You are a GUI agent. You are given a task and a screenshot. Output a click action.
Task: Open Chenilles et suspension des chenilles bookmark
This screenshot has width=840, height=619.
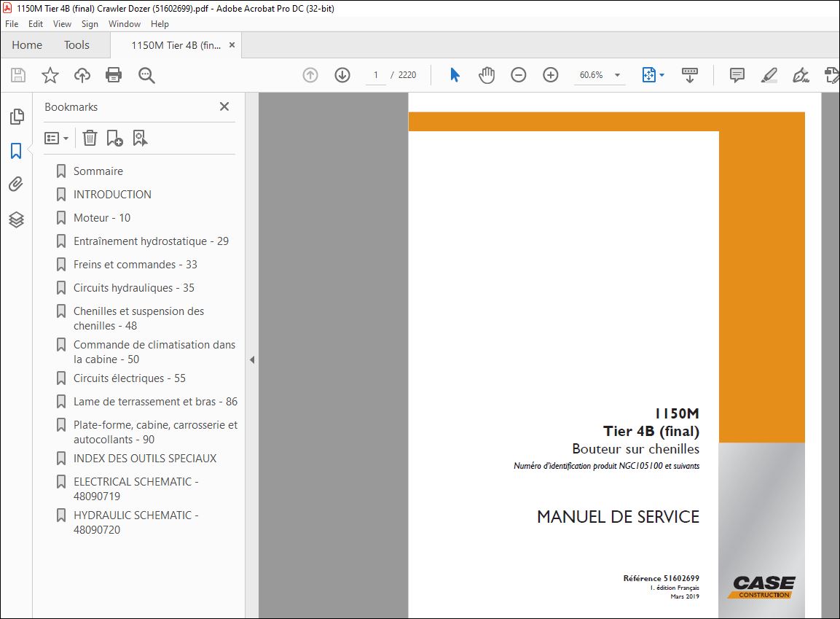pyautogui.click(x=138, y=319)
